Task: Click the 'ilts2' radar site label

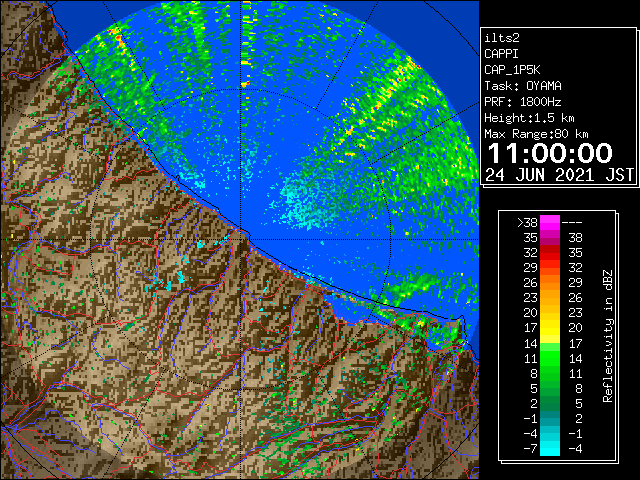Action: (502, 38)
